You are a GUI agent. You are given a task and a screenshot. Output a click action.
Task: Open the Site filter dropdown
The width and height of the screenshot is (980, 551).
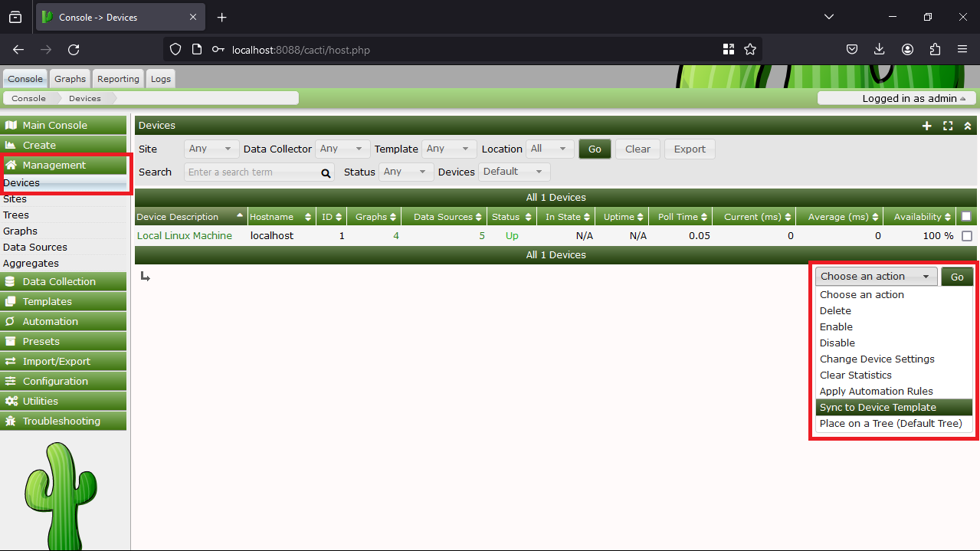click(211, 149)
